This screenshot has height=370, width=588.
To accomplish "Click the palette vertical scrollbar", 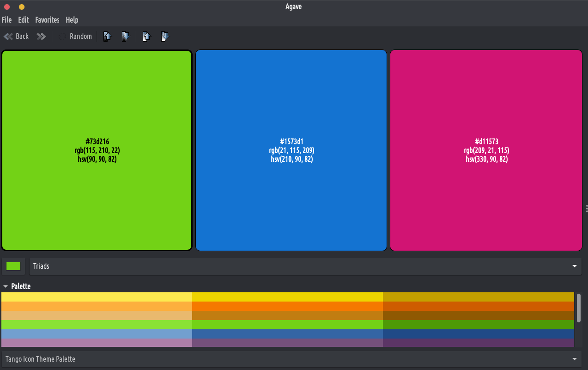I will [578, 308].
